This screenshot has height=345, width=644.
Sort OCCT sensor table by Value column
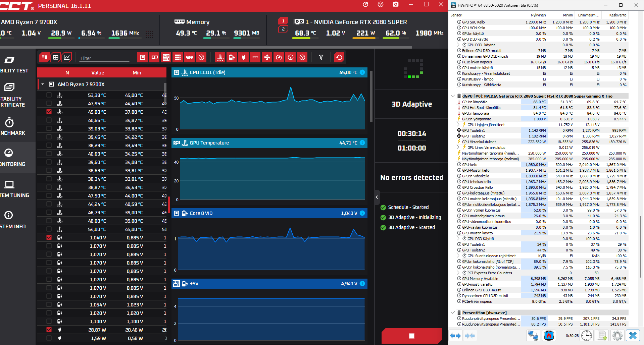98,73
